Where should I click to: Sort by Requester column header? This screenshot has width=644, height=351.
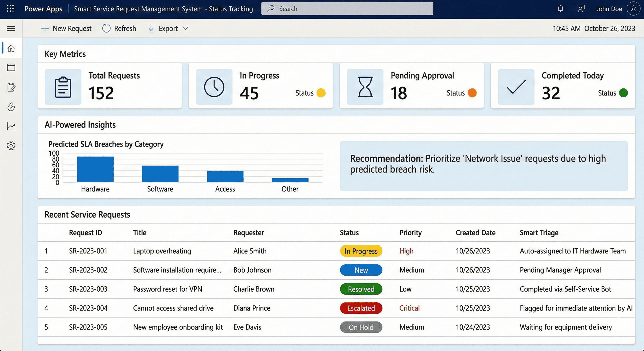[249, 233]
